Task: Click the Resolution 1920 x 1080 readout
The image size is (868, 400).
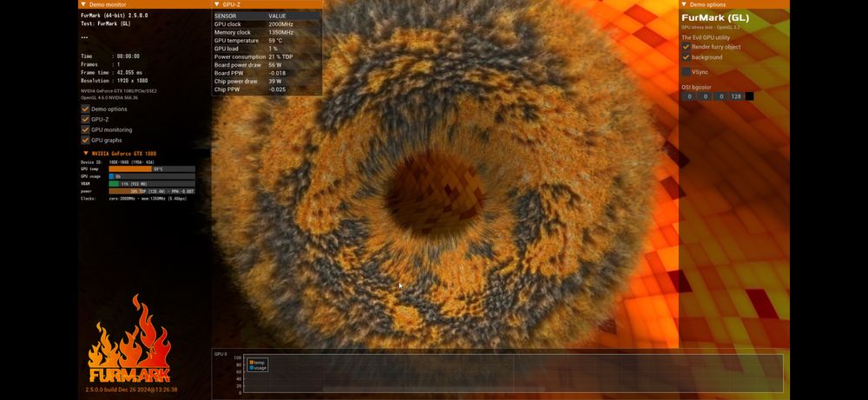Action: click(114, 81)
